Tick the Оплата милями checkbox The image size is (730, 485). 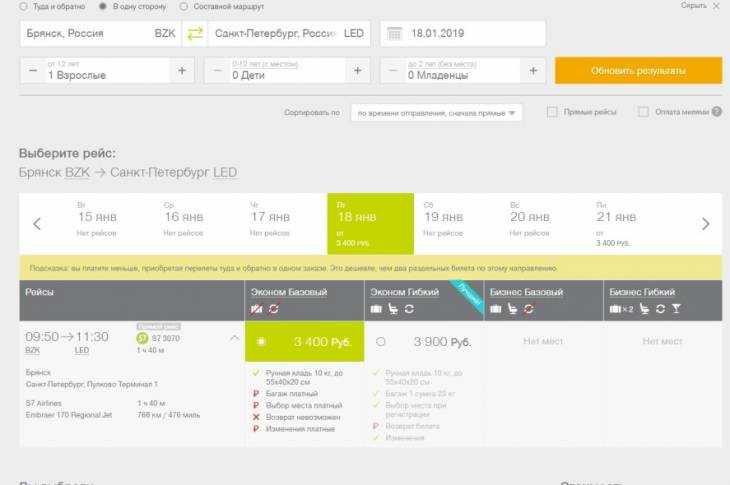(x=643, y=112)
